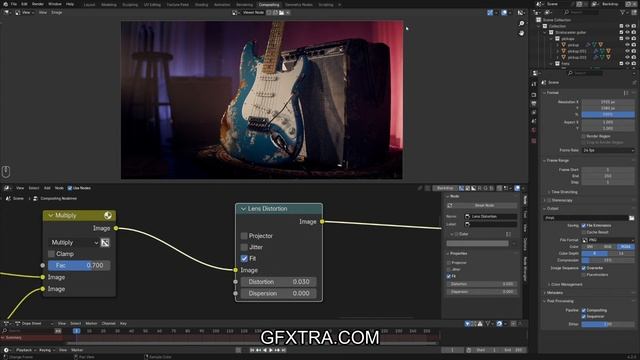Select the RGBA color mode button
This screenshot has height=360, width=640.
click(x=626, y=247)
